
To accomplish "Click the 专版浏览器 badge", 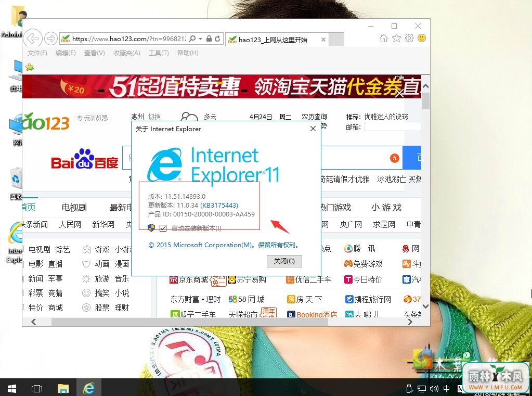I will click(92, 118).
